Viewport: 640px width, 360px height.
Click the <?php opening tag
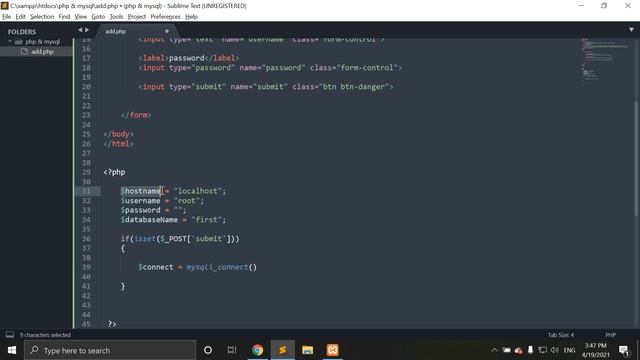click(115, 172)
